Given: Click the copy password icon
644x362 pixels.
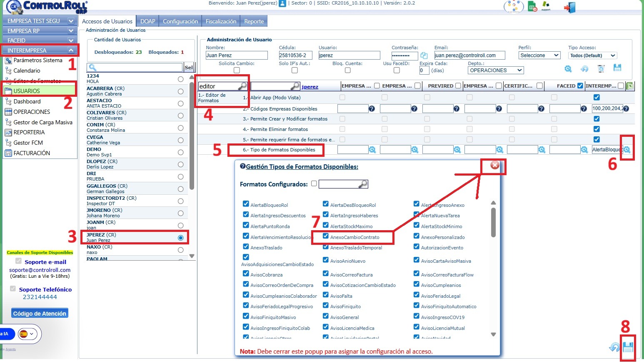Looking at the screenshot, I should coord(424,55).
